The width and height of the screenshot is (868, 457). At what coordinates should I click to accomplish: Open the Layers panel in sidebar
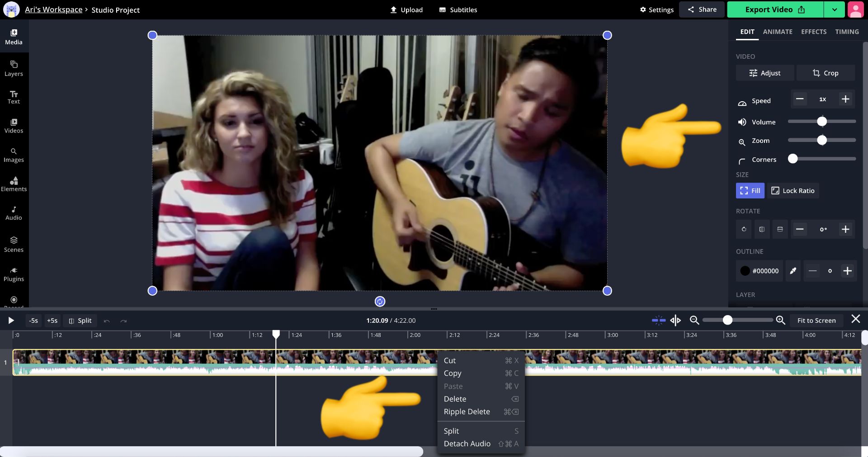14,68
